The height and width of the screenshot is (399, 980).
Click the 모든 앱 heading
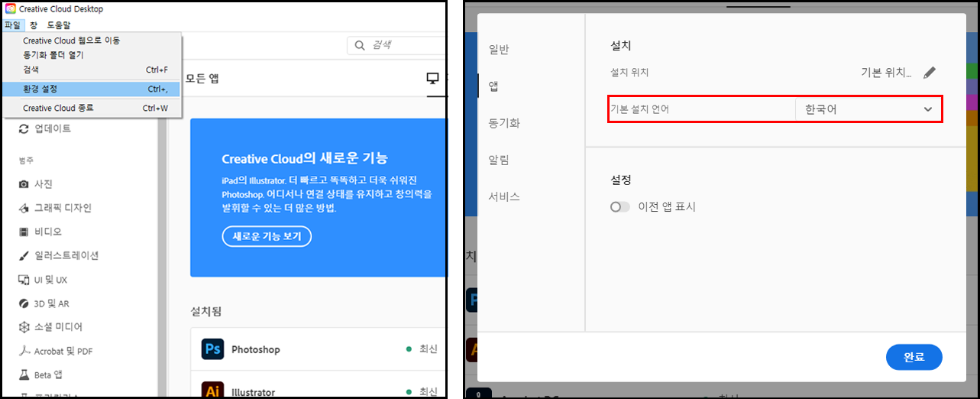click(202, 78)
